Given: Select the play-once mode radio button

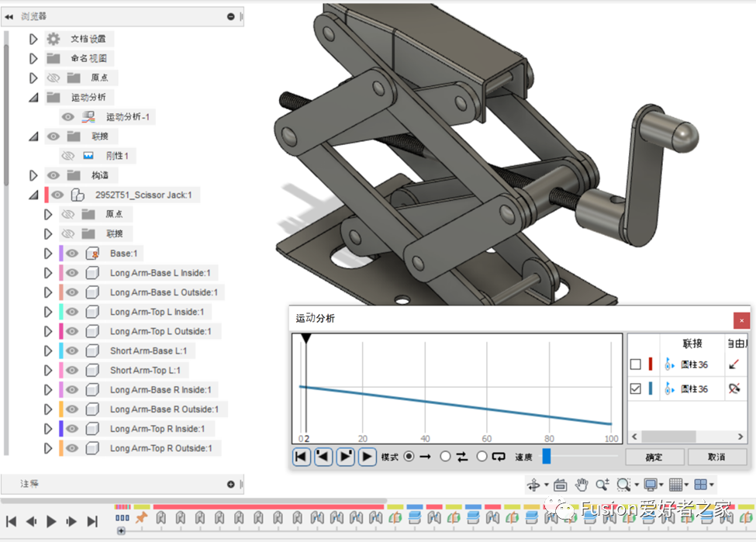Looking at the screenshot, I should click(409, 457).
